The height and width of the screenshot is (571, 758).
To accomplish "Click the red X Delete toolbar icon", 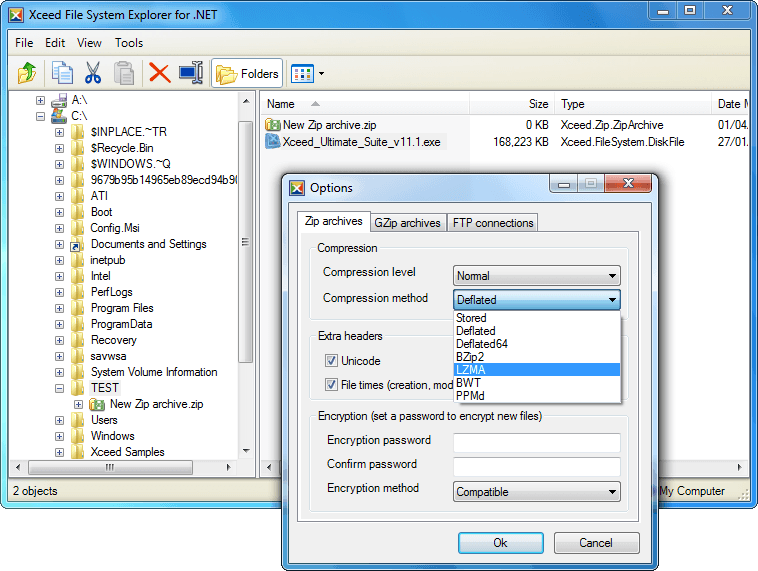I will [160, 73].
